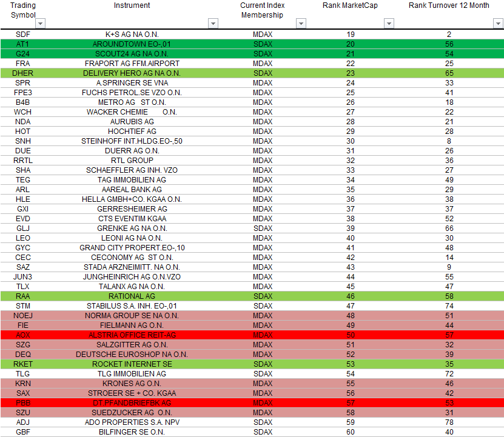Select the HOCHTIEF AG cell
The width and height of the screenshot is (504, 437).
pyautogui.click(x=132, y=132)
